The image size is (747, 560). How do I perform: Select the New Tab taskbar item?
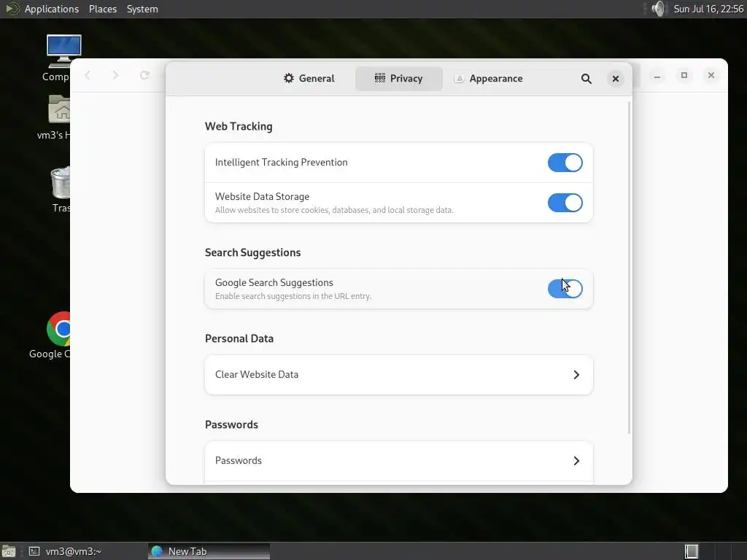pos(209,551)
